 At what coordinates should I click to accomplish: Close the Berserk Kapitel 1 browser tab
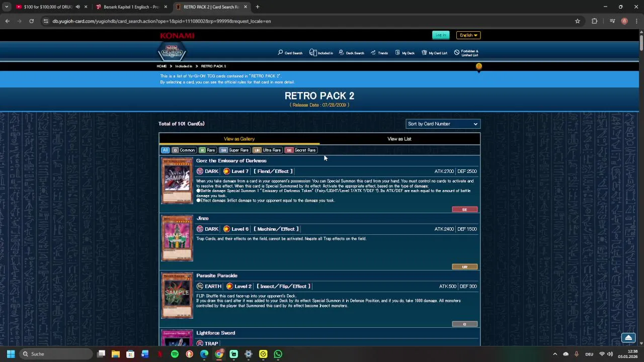pyautogui.click(x=166, y=7)
